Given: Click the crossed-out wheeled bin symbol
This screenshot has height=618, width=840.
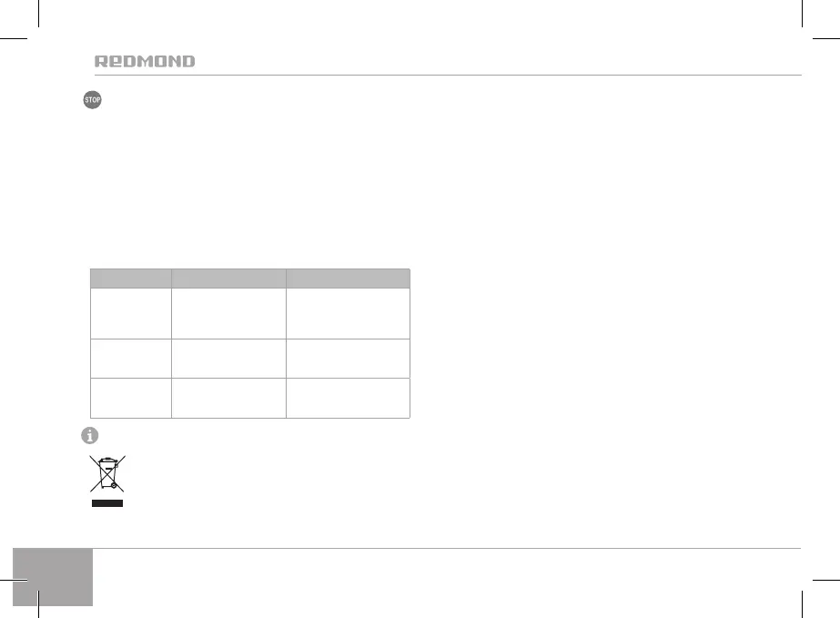Looking at the screenshot, I should coord(106,475).
